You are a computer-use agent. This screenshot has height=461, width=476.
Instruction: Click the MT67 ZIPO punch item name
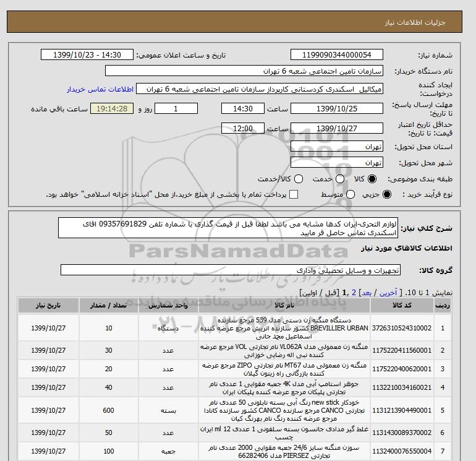(x=284, y=369)
